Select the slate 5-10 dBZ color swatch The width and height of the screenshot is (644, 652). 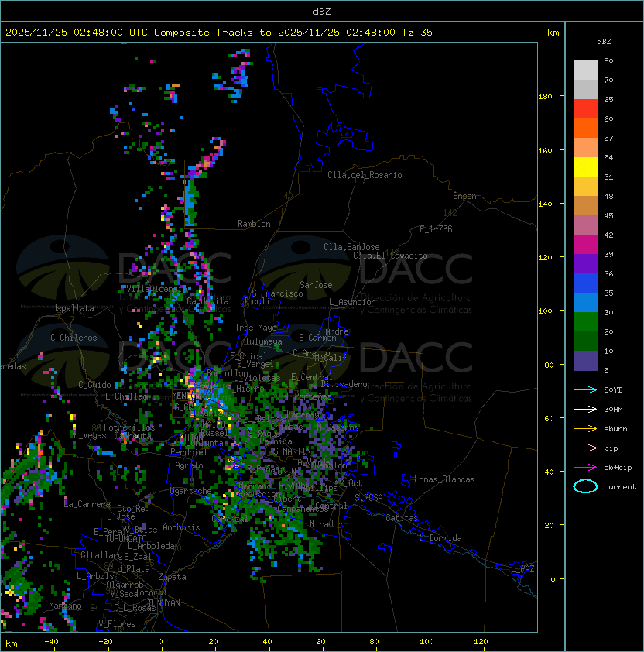tap(585, 361)
